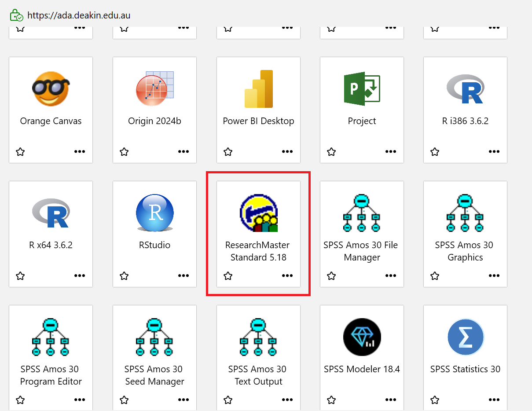Click the ada.deakin.edu.au address bar
Image resolution: width=532 pixels, height=411 pixels.
[x=78, y=15]
